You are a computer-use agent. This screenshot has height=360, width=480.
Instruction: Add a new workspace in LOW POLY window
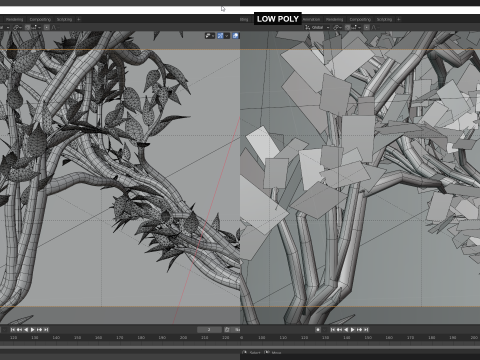click(399, 19)
